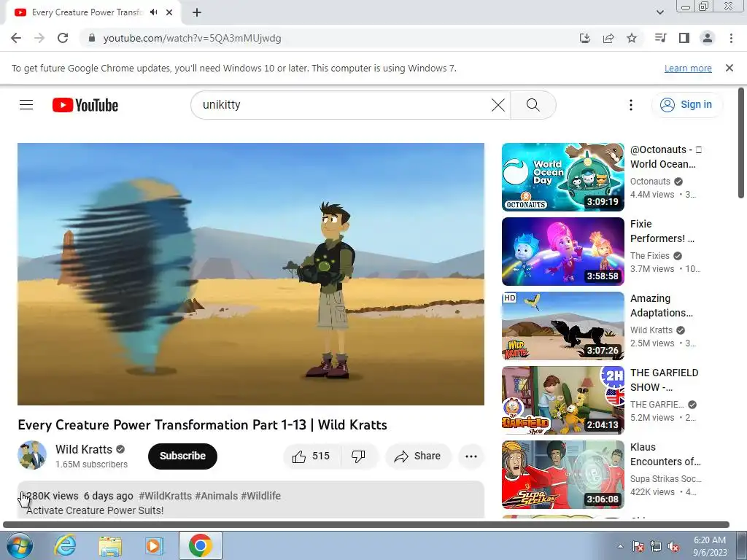Mute the tab audio speaker icon

tap(153, 12)
